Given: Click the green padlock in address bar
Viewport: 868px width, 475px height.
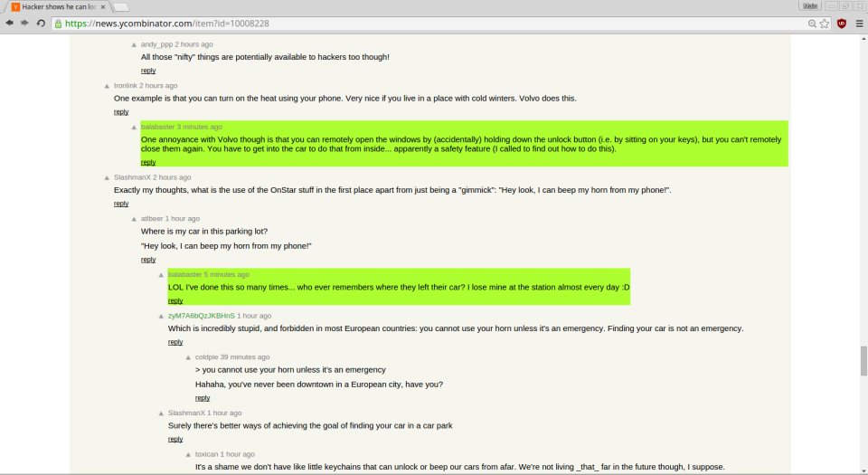Looking at the screenshot, I should coord(58,24).
